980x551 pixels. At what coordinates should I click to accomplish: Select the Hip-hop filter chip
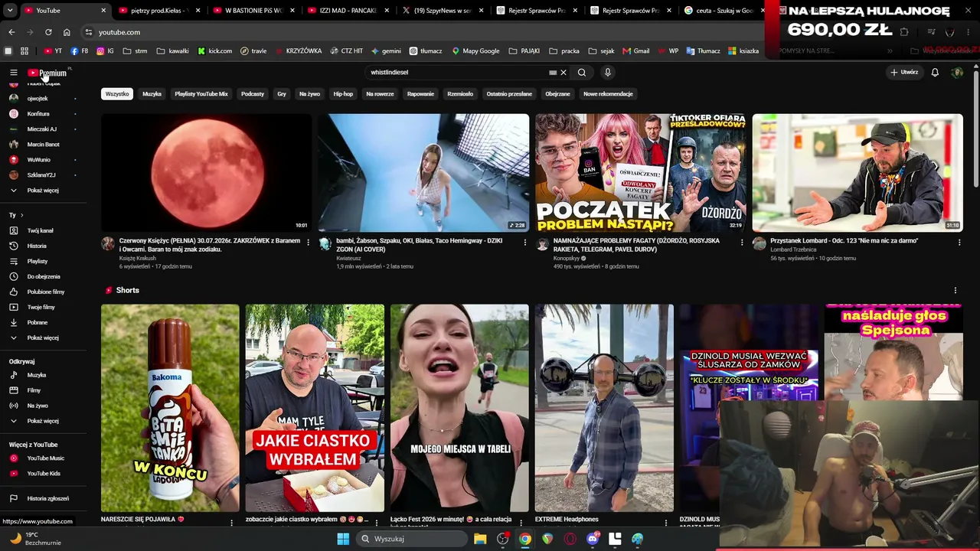click(343, 94)
